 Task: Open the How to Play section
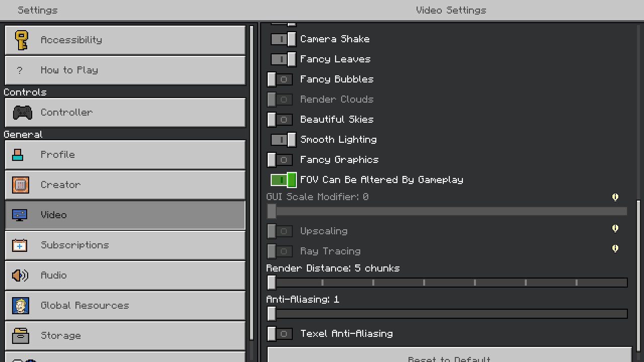(x=125, y=70)
